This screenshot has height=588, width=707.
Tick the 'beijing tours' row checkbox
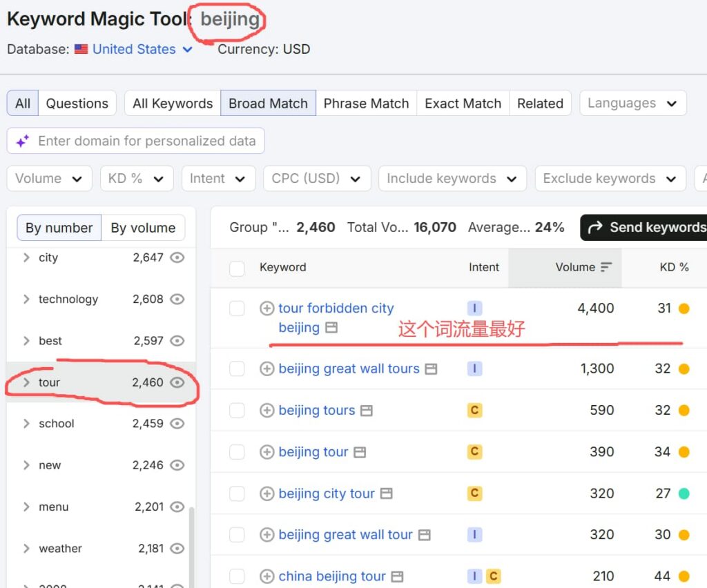238,411
